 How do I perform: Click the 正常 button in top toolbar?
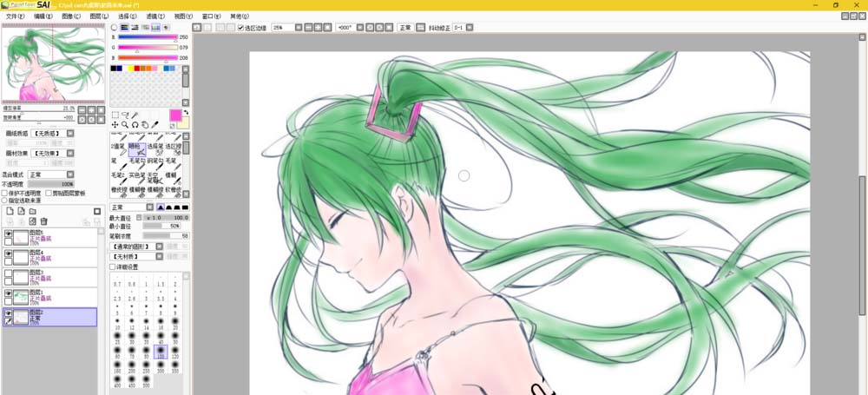(x=405, y=27)
